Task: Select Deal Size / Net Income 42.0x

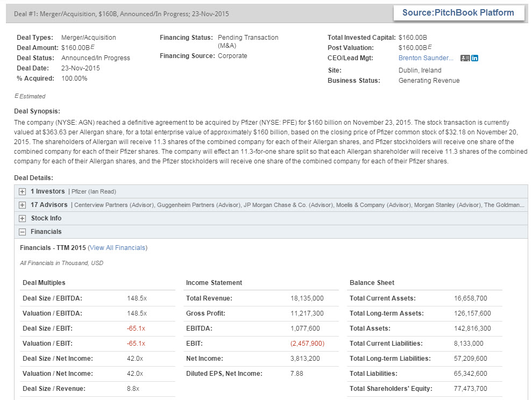Action: point(135,358)
